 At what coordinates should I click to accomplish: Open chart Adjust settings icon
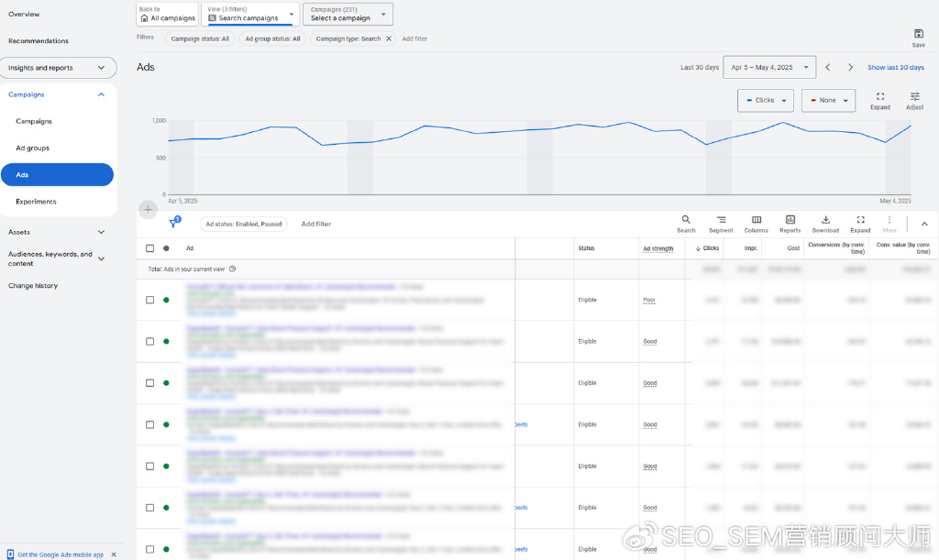point(914,101)
